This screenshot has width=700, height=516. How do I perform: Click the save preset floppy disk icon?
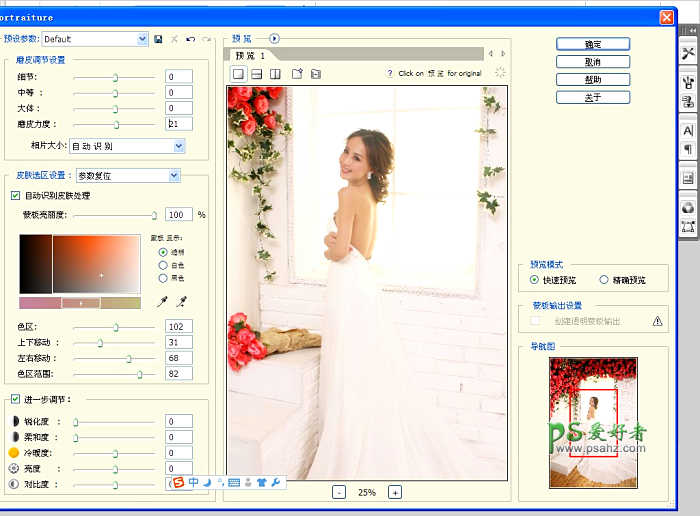[158, 39]
